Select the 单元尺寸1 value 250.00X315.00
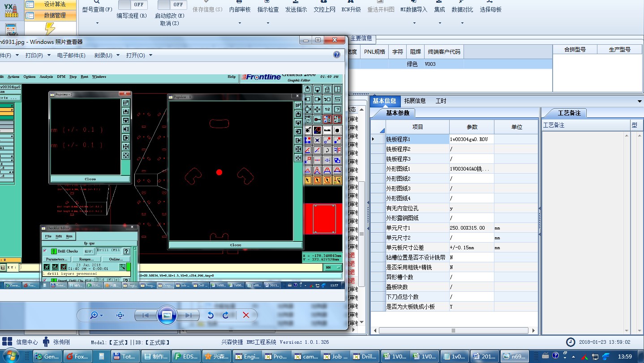The width and height of the screenshot is (644, 363). point(472,228)
